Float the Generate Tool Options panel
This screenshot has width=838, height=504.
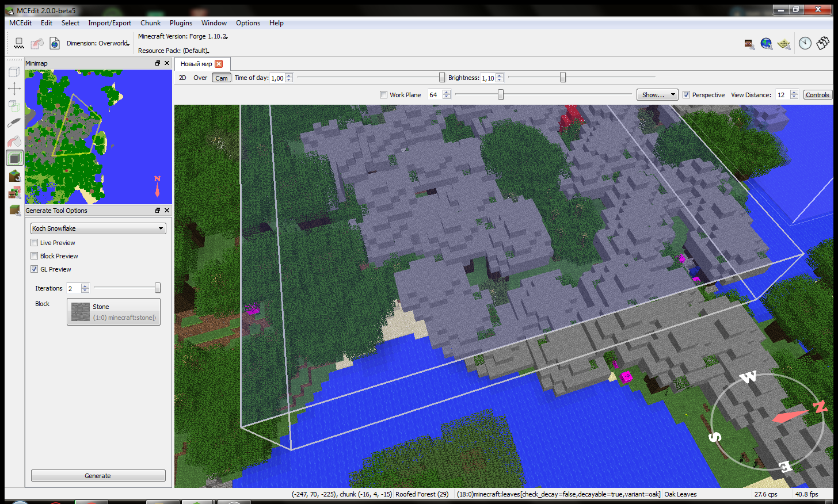coord(158,211)
